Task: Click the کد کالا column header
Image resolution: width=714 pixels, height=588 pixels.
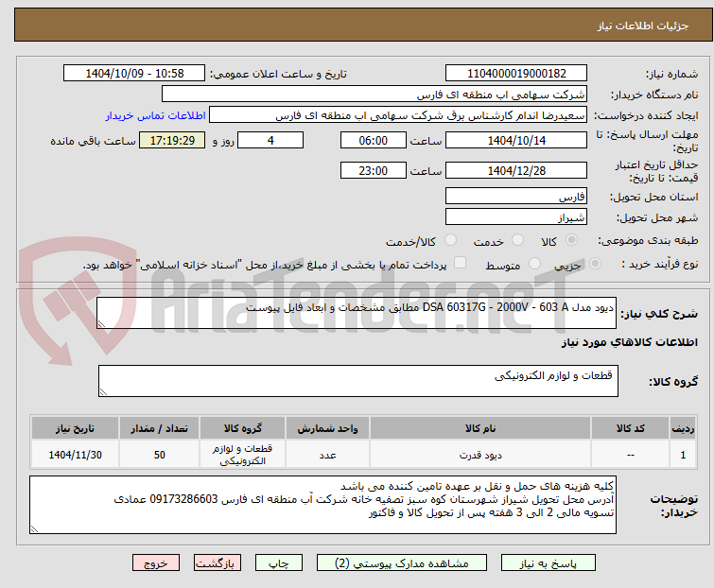Action: click(x=630, y=428)
